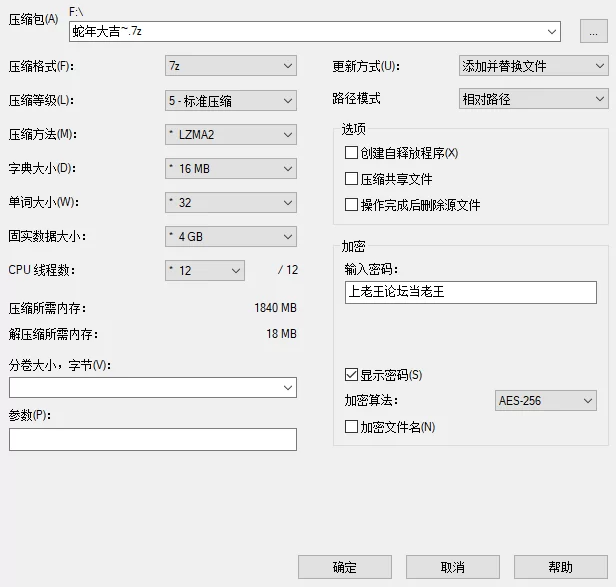Click the 输入密码 label
Screen dimensions: 616x587
(x=371, y=269)
